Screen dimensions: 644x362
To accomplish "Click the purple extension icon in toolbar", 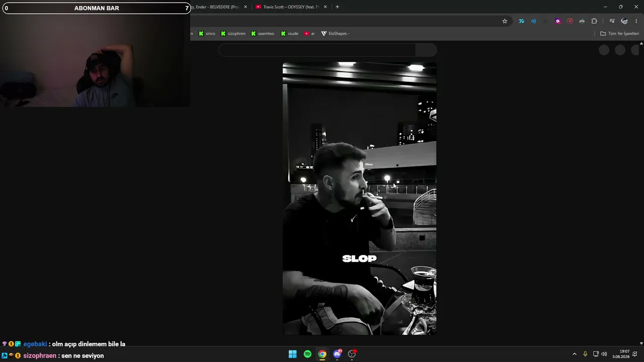I will click(x=557, y=21).
